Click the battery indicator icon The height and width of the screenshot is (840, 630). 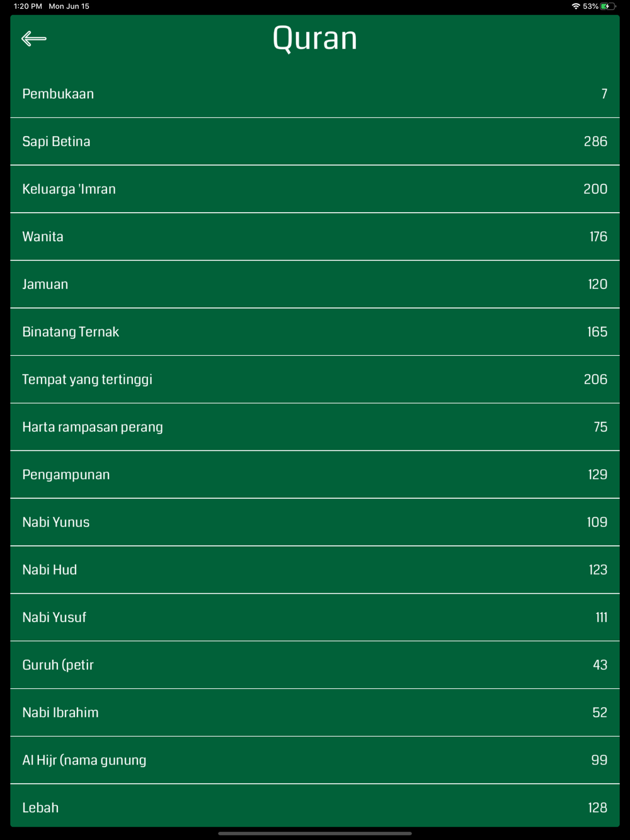(x=608, y=6)
